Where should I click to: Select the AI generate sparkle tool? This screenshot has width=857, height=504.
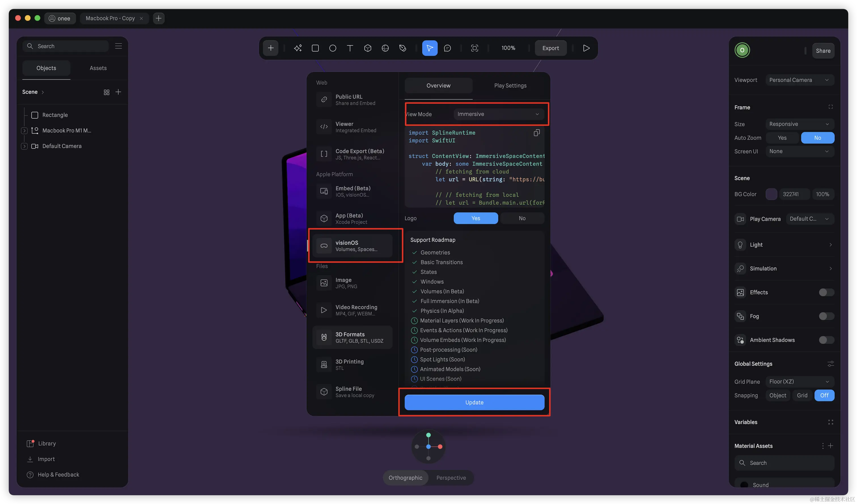pos(298,48)
